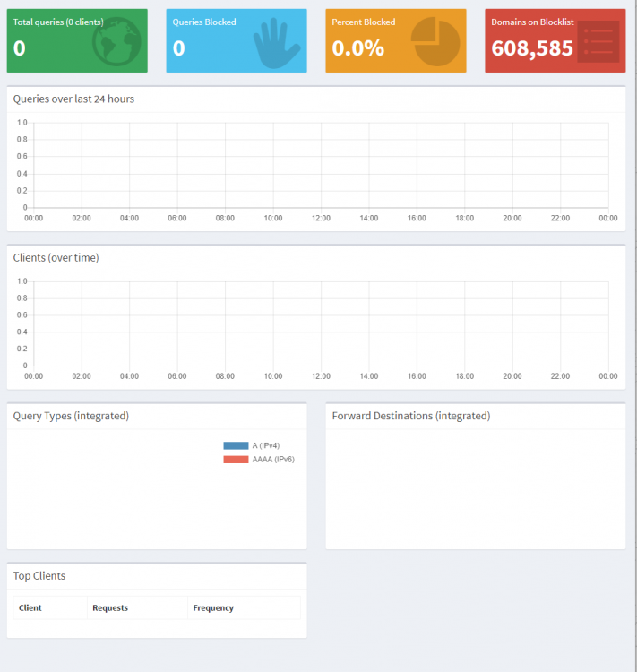Click the Top Clients heading

click(39, 575)
